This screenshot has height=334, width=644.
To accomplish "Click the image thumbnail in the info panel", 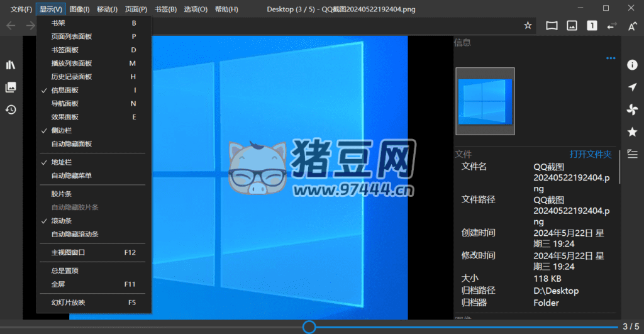I will [485, 101].
